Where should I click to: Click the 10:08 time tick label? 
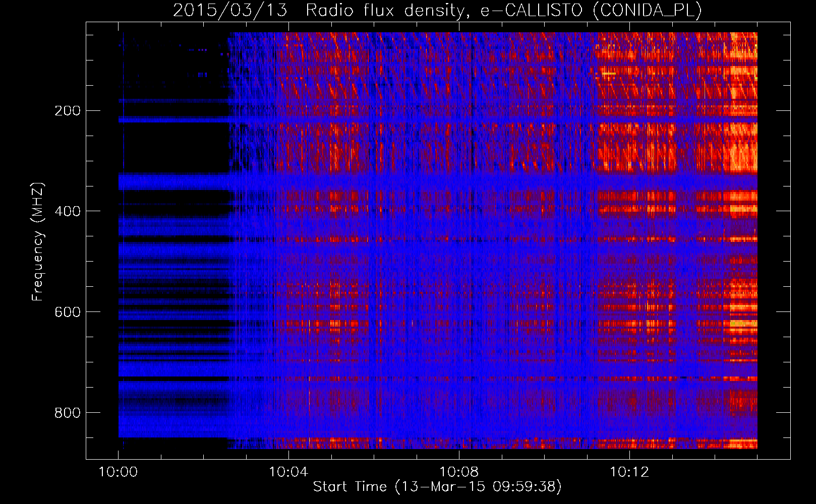coord(459,472)
